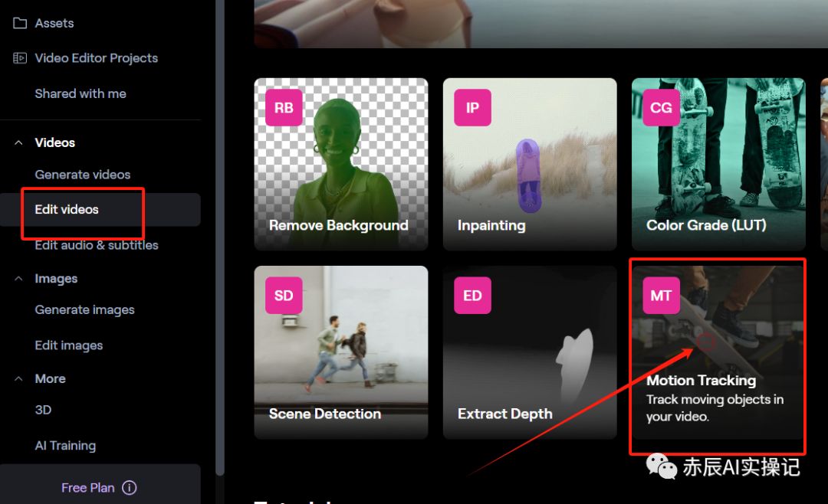Collapse the Images section chevron
This screenshot has width=828, height=504.
[18, 278]
